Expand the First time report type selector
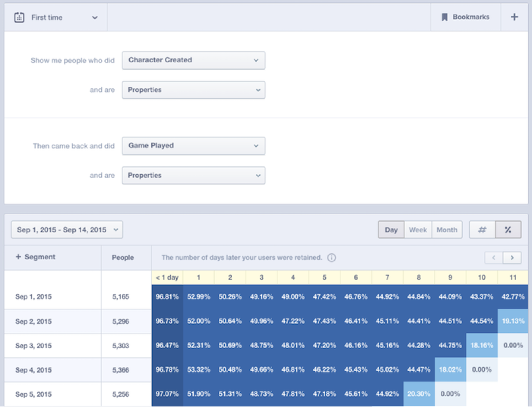Viewport: 532px width, 407px height. pos(95,17)
